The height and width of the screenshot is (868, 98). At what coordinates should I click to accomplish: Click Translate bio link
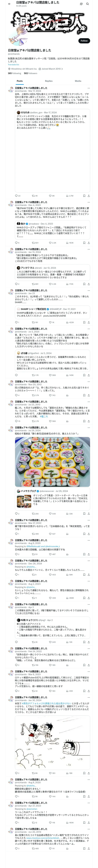point(14,64)
